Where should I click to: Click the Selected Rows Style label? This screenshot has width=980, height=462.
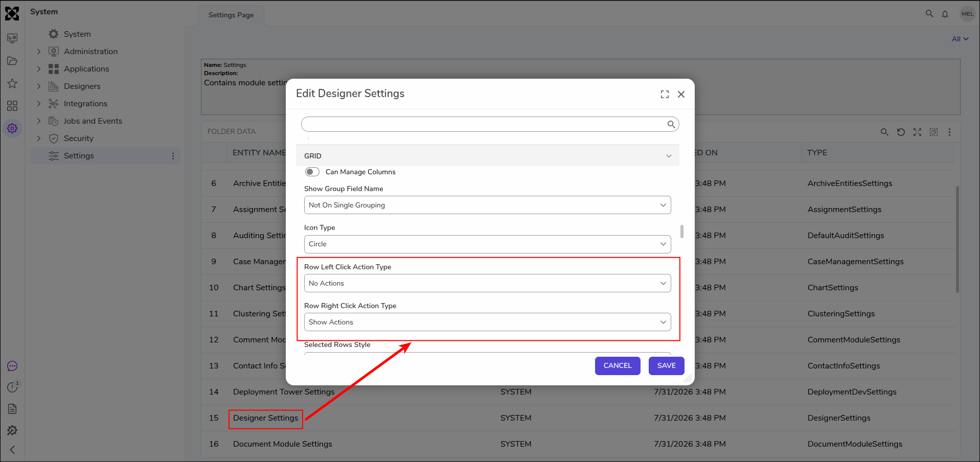(x=337, y=345)
